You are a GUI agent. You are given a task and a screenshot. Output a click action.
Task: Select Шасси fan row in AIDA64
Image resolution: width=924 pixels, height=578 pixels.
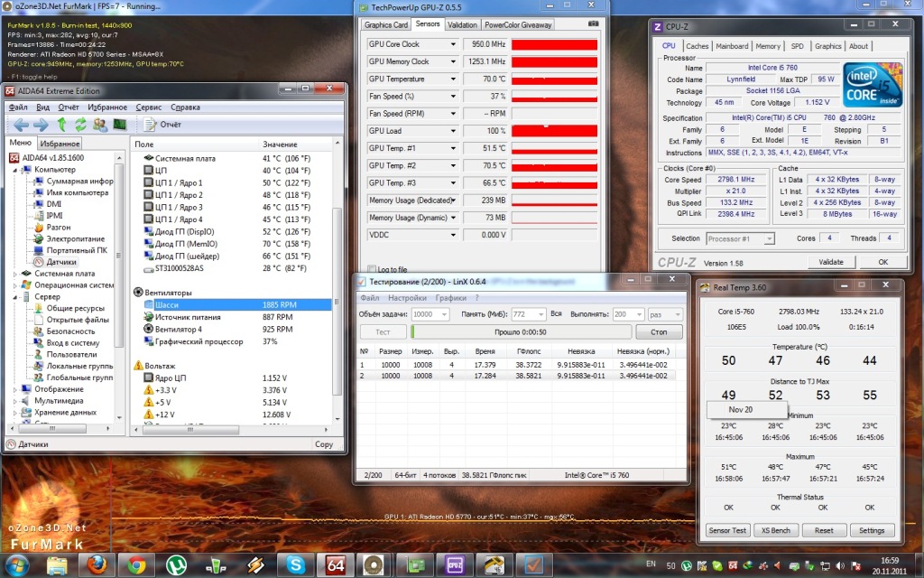click(x=237, y=305)
